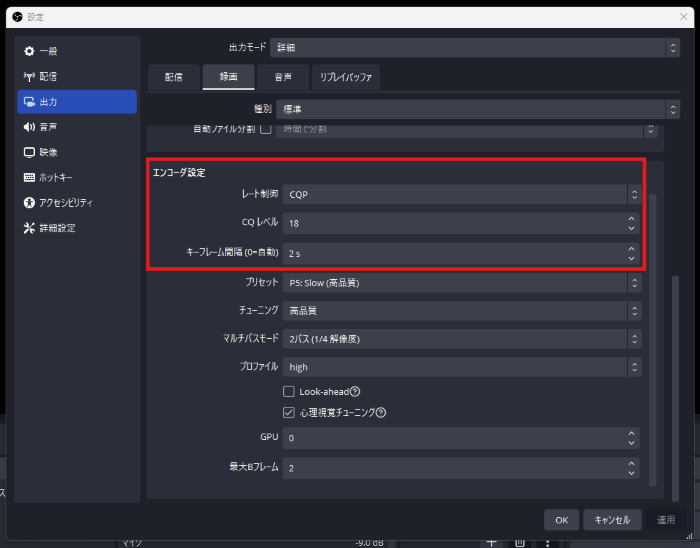Viewport: 700px width, 548px height.
Task: Click the OK button
Action: [x=561, y=520]
